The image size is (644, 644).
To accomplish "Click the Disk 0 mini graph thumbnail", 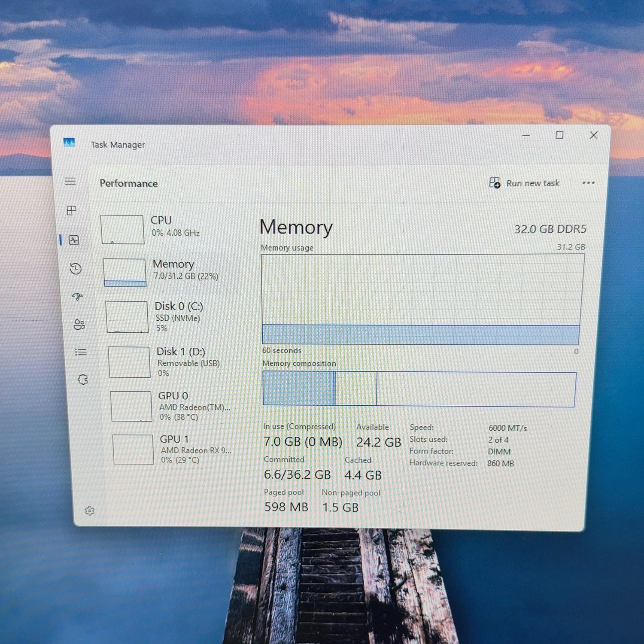I will (127, 317).
